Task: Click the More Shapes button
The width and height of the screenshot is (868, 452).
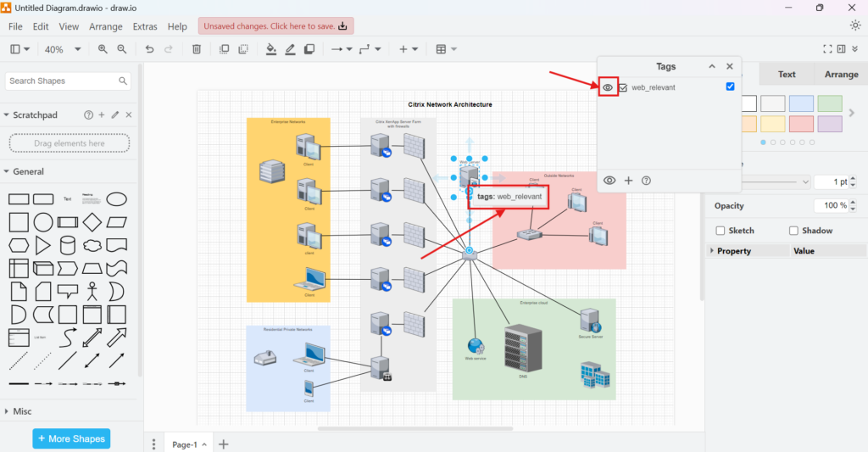Action: click(71, 438)
